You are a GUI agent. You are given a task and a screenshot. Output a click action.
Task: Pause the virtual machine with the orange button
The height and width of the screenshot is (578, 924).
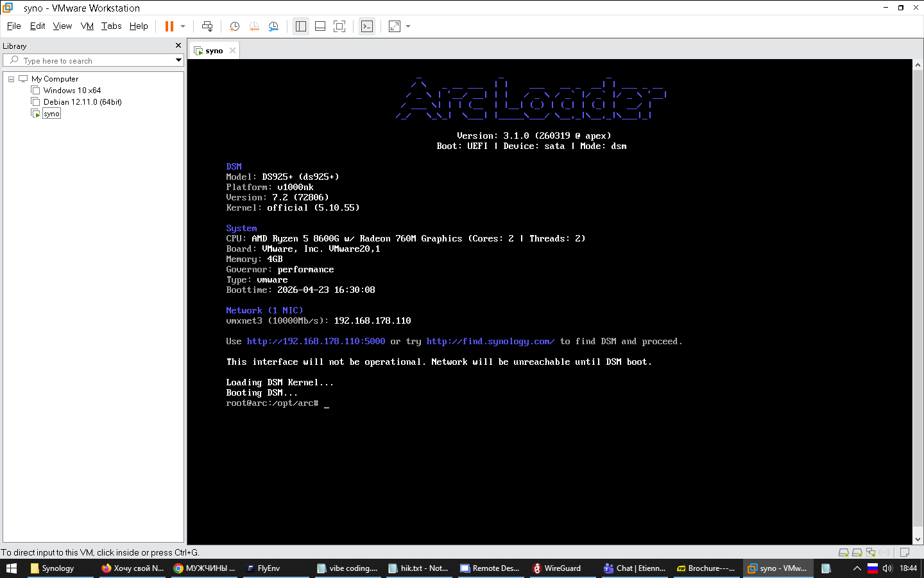pyautogui.click(x=169, y=26)
